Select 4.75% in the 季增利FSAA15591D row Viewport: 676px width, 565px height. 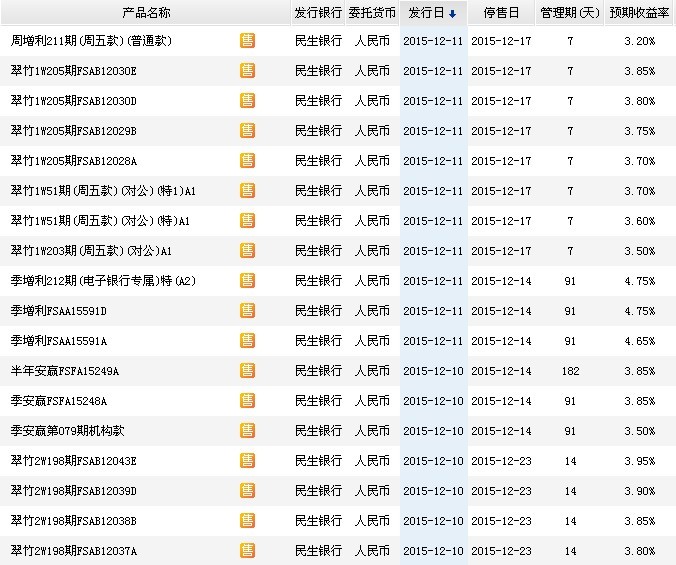tap(639, 311)
